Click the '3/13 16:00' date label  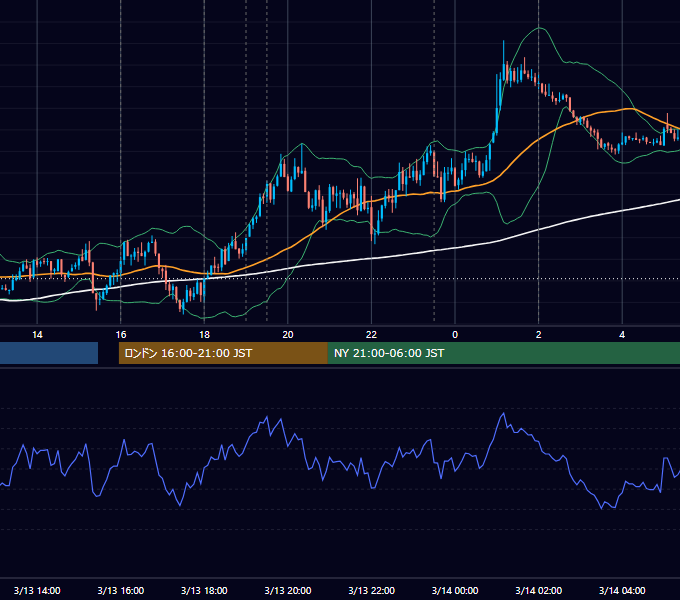point(121,590)
